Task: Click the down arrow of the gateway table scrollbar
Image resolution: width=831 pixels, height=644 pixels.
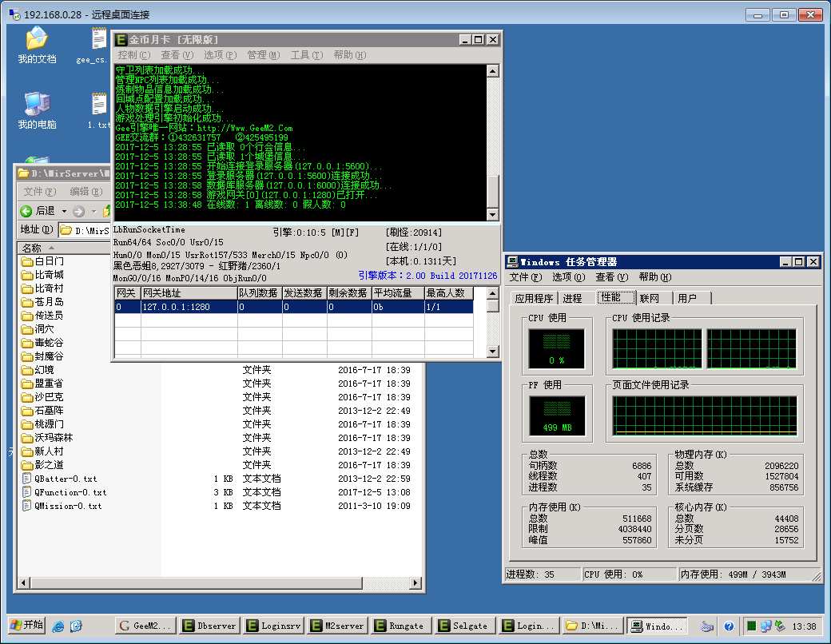Action: pyautogui.click(x=492, y=352)
